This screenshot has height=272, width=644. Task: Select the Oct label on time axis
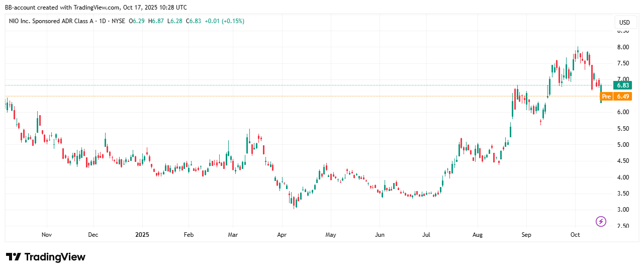(576, 234)
